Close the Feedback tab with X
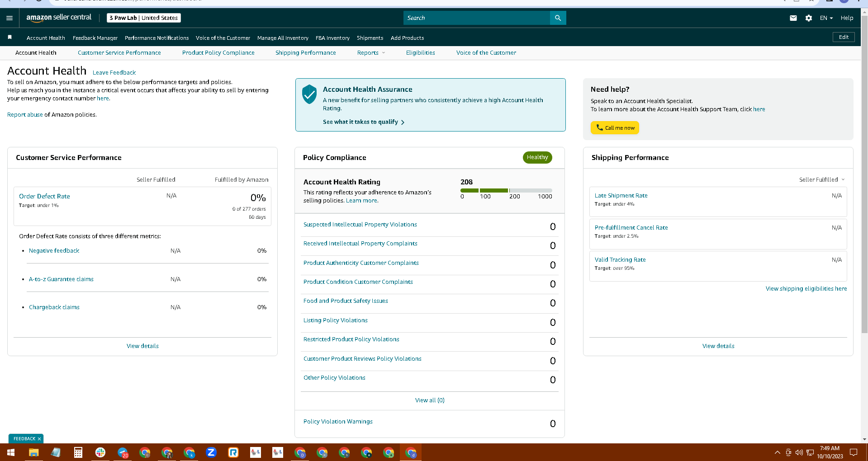Image resolution: width=868 pixels, height=461 pixels. pyautogui.click(x=39, y=439)
